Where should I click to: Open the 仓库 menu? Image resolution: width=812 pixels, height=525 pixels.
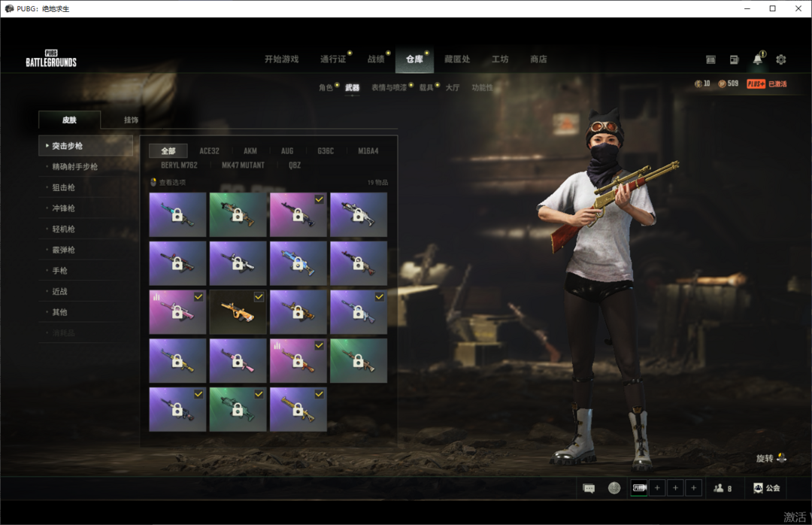414,59
